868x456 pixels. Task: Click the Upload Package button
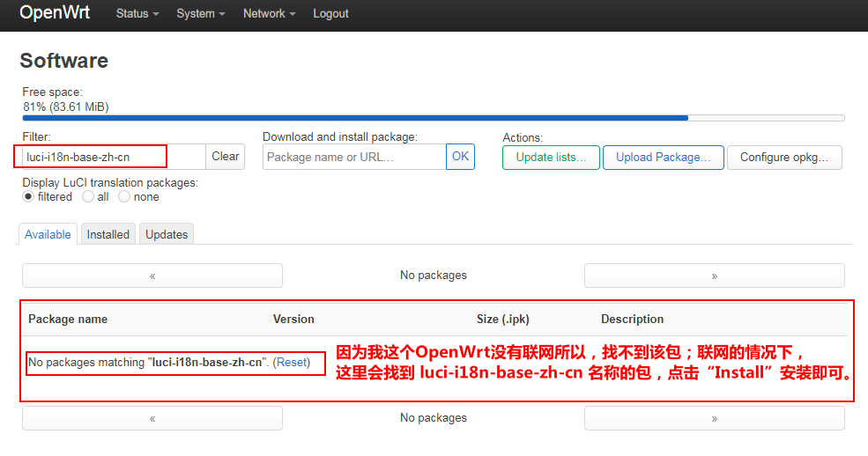click(663, 158)
